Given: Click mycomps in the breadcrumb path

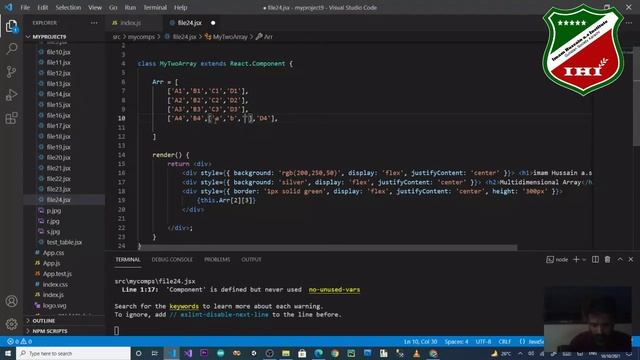Looking at the screenshot, I should [x=141, y=37].
